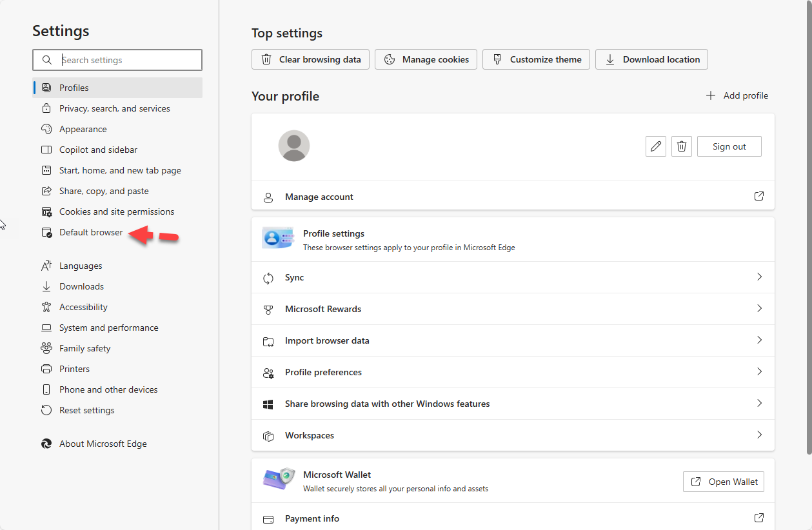Click the Manage account external link icon
The image size is (812, 530).
(759, 196)
